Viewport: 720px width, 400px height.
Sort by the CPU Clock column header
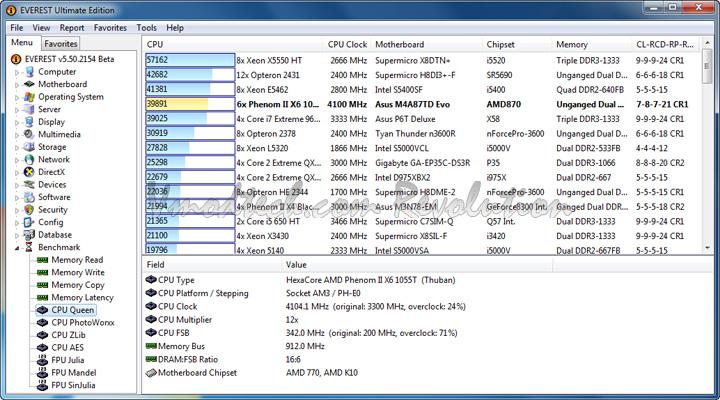[347, 45]
